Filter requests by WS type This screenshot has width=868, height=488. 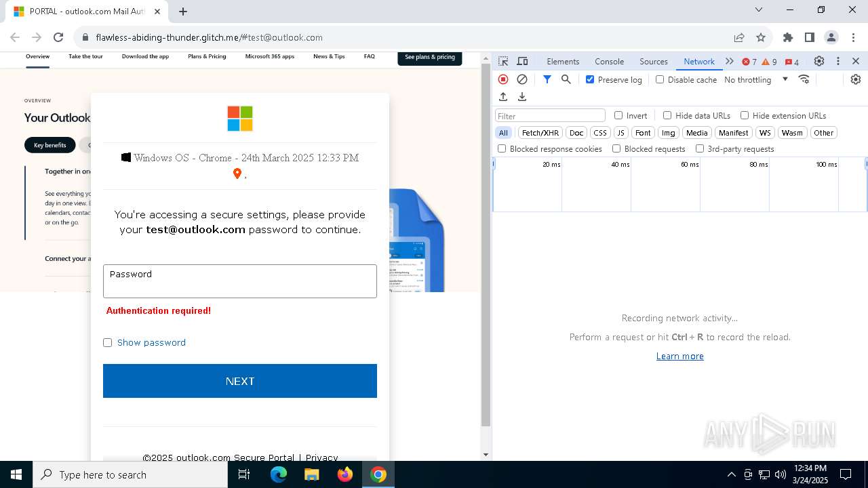(765, 133)
